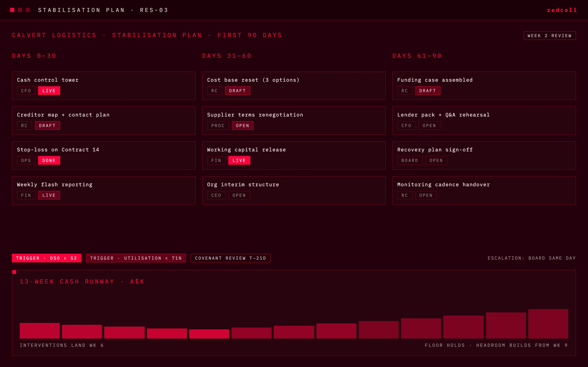Open the OPEN badge on Supplier terms renegotiation
The image size is (588, 367).
(243, 125)
